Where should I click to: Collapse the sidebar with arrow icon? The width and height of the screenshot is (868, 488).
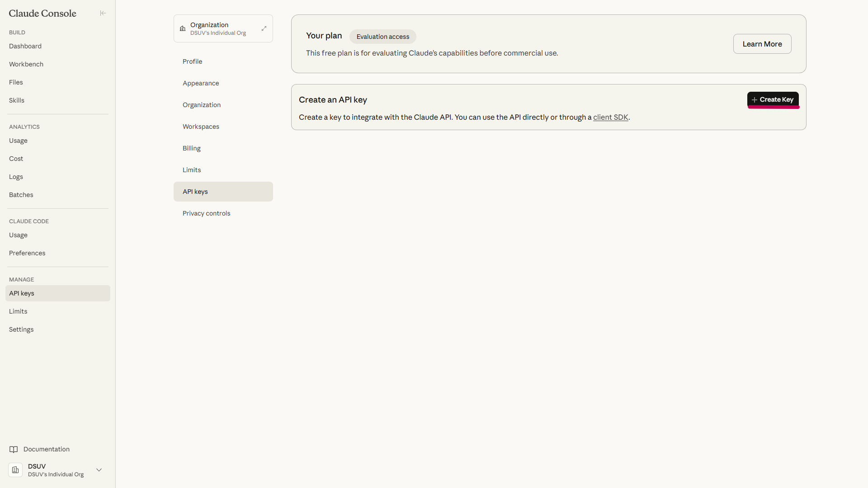click(103, 13)
